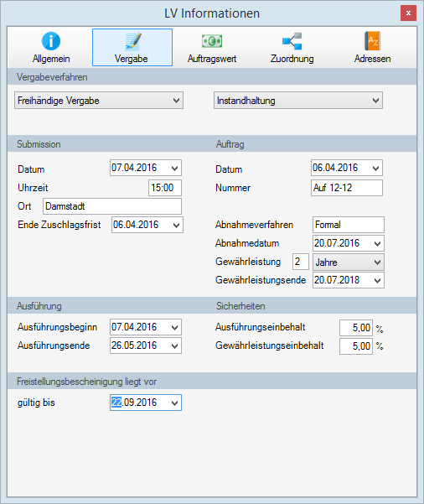Click the Sicherheiten section header

coord(240,306)
